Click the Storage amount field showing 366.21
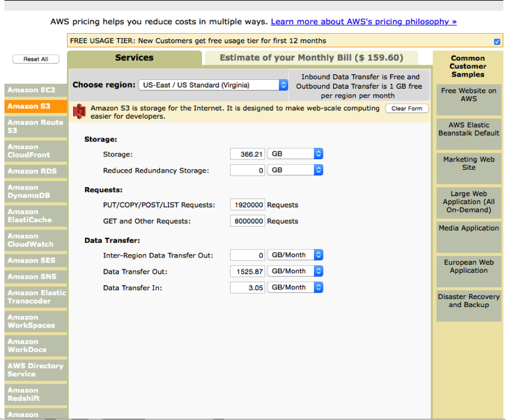The width and height of the screenshot is (506, 420). [248, 154]
